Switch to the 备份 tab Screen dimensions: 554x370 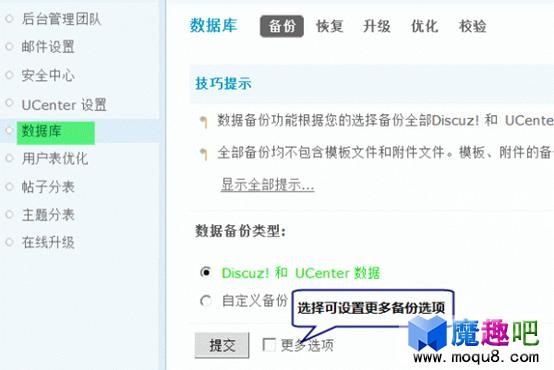[x=282, y=26]
